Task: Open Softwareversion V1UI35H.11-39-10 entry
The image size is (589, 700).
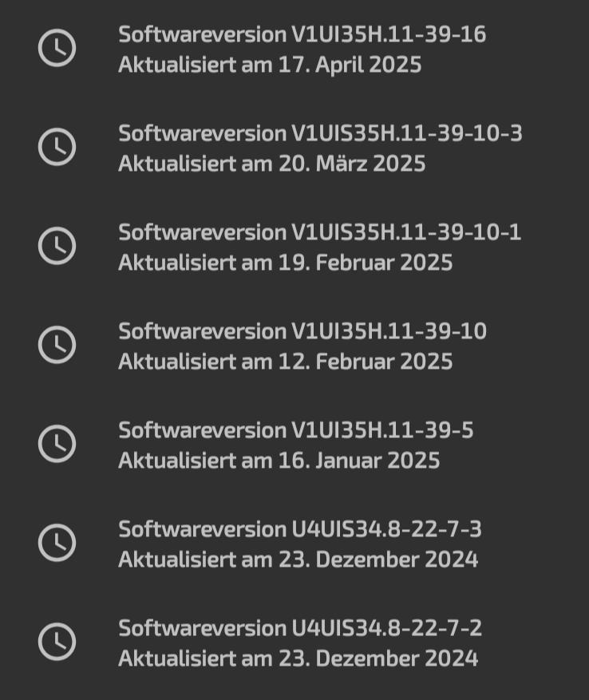Action: click(302, 331)
